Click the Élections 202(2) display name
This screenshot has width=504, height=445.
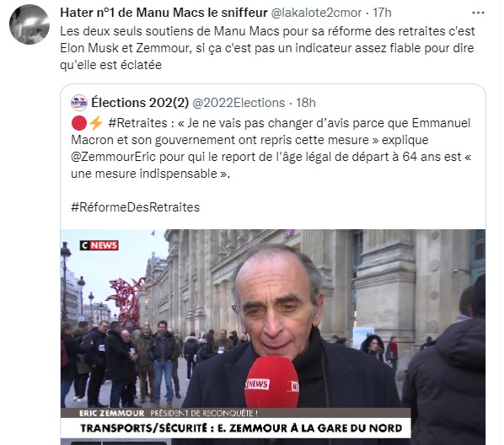[x=140, y=103]
